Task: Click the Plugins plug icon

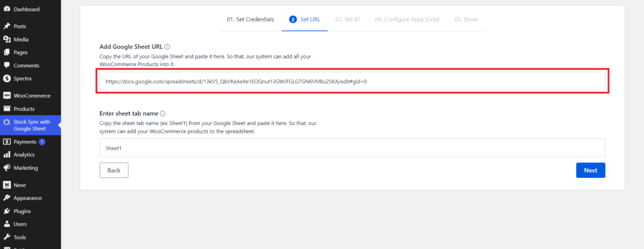Action: pyautogui.click(x=6, y=211)
